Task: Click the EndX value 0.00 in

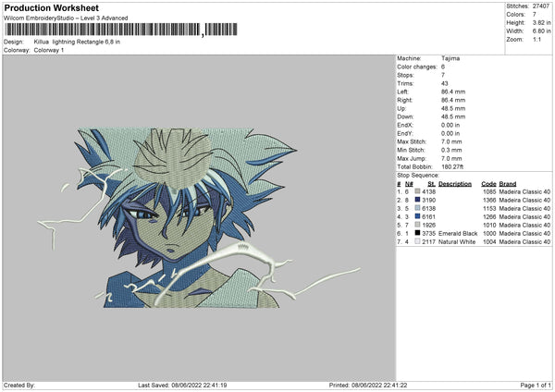Action: 450,125
